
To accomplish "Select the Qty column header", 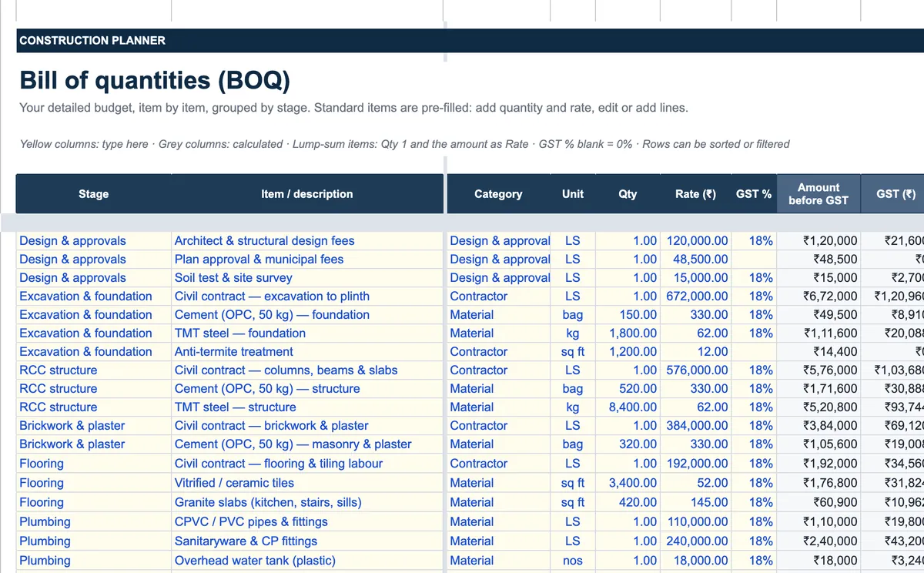I will point(628,194).
